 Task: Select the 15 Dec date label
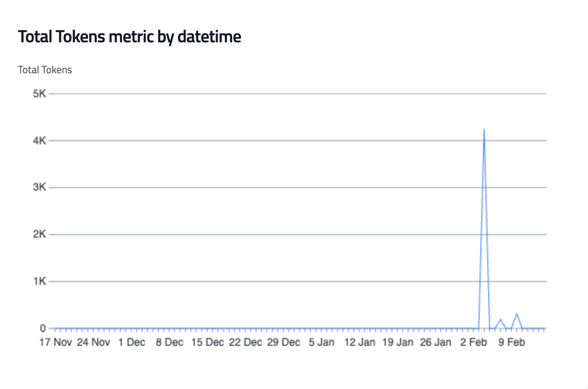pos(207,342)
